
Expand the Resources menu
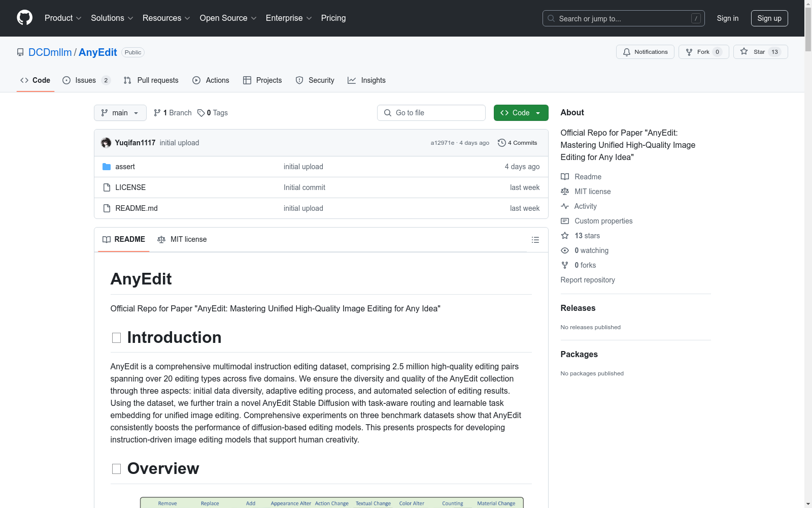coord(166,18)
